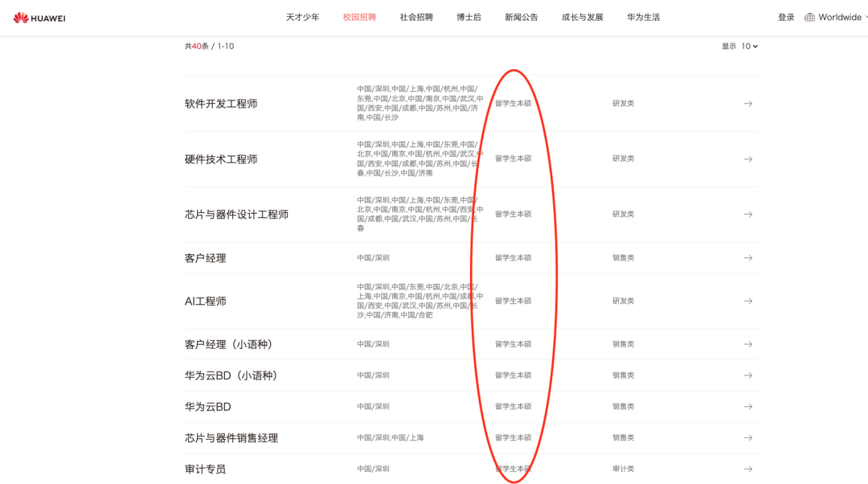Click 留学生本硕 in AI工程师 row
The width and height of the screenshot is (868, 484).
point(513,301)
